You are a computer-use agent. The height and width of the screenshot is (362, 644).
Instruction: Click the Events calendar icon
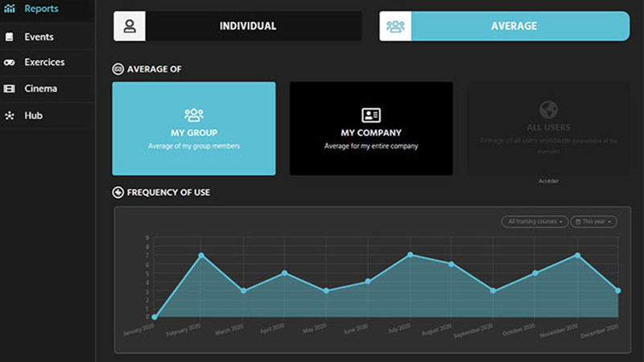(x=10, y=37)
